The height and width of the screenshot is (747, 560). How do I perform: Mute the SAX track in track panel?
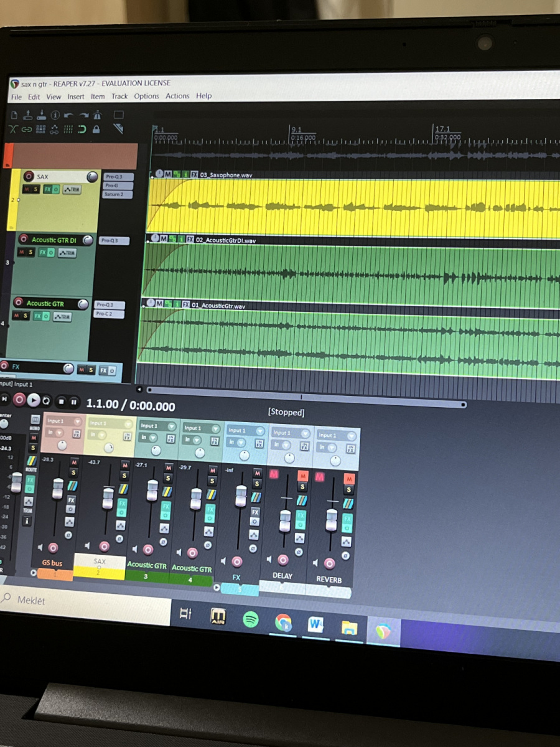click(27, 189)
